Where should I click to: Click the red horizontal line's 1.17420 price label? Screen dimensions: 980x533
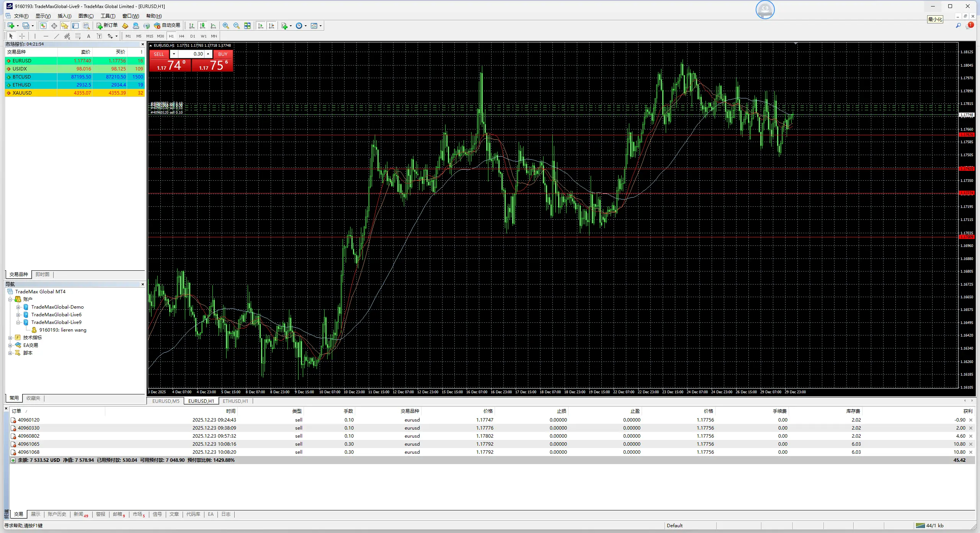coord(966,168)
